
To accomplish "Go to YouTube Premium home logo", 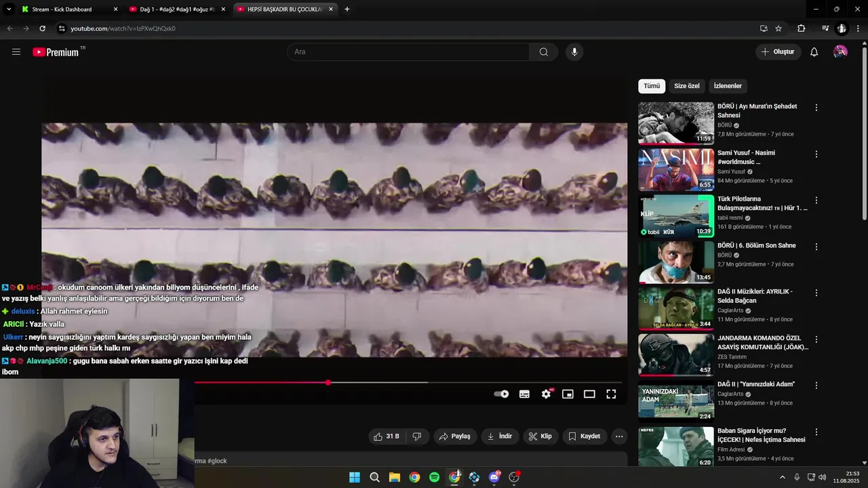I will click(56, 52).
